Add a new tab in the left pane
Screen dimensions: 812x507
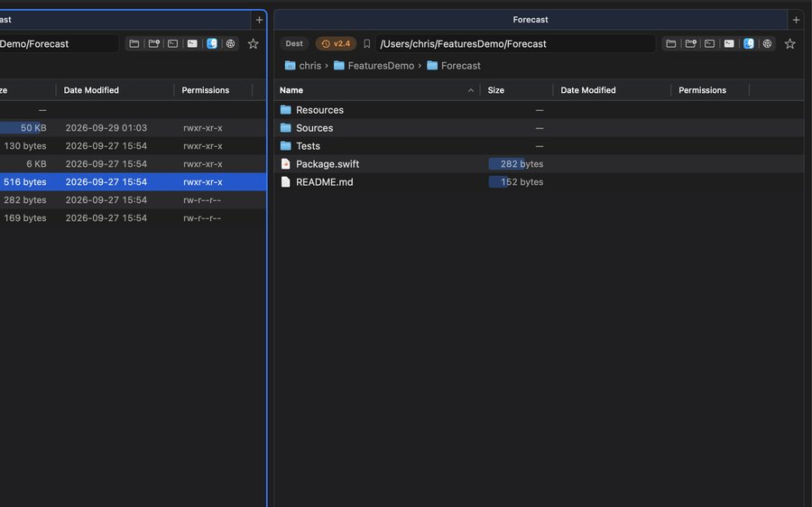click(259, 20)
